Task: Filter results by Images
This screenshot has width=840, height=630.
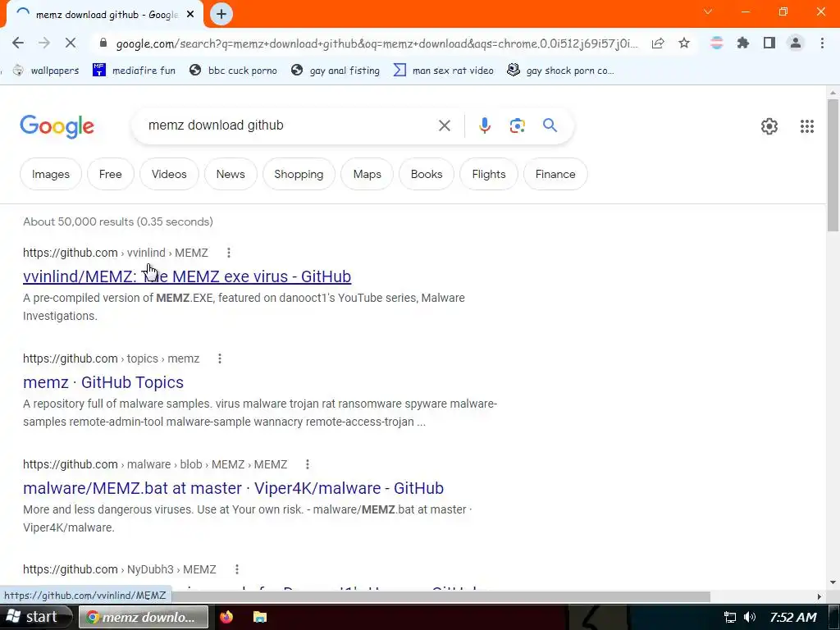Action: (51, 174)
